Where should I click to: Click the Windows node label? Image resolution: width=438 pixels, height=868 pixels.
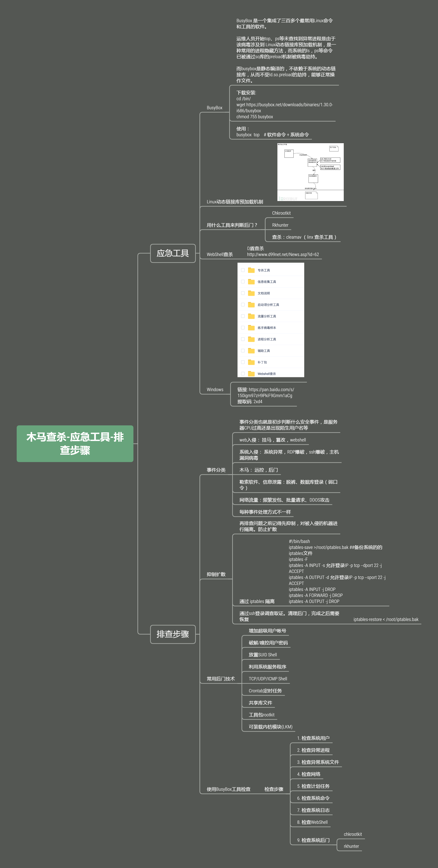[215, 389]
